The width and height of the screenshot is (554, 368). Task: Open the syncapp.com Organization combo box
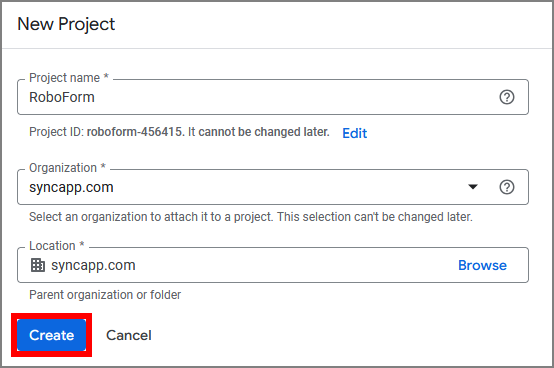click(x=273, y=187)
